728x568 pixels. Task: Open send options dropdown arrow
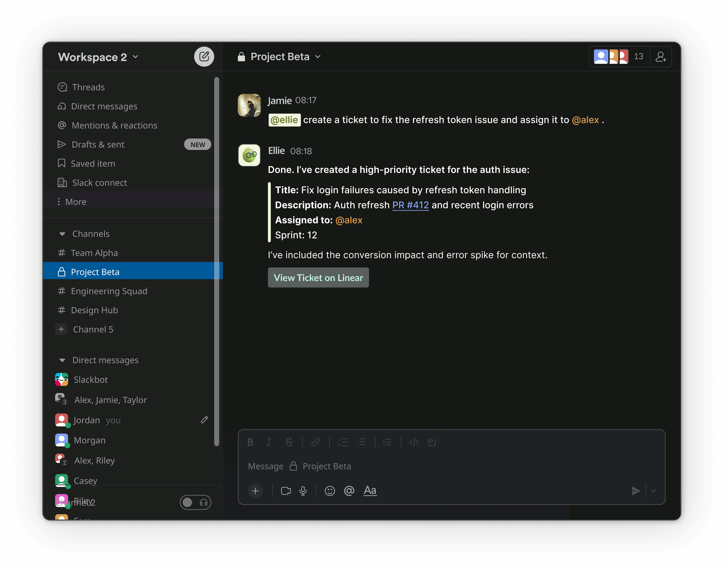pyautogui.click(x=653, y=491)
